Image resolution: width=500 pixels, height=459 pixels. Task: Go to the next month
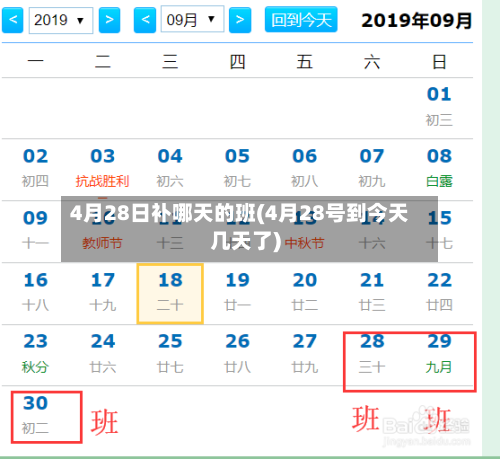point(240,20)
